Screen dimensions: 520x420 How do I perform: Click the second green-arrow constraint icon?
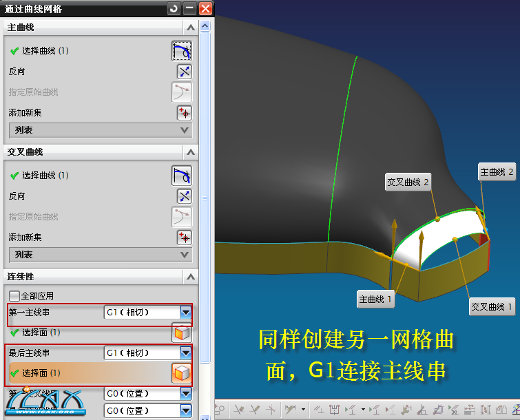coord(374,410)
